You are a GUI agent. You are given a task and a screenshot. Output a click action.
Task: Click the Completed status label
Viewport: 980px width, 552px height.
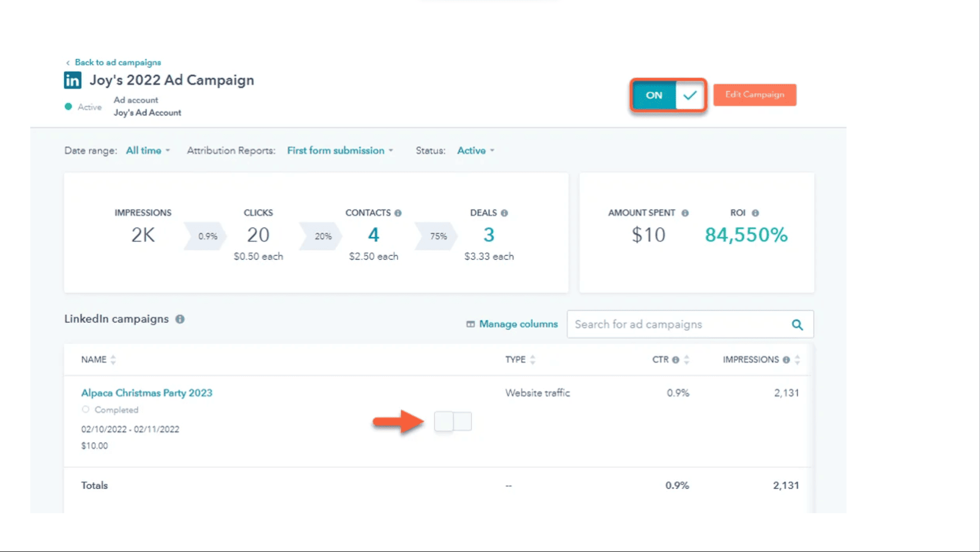click(x=116, y=410)
